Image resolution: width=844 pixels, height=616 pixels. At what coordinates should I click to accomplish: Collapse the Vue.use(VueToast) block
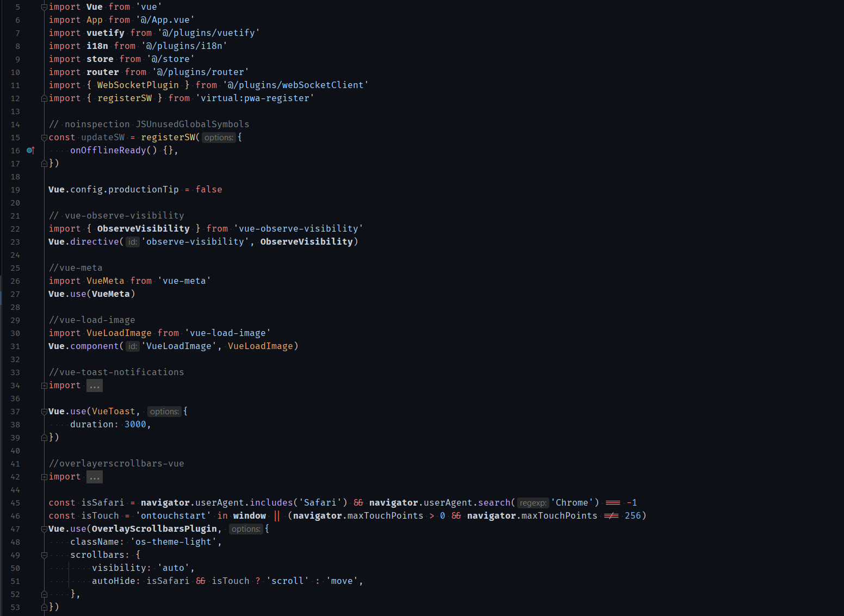tap(44, 411)
